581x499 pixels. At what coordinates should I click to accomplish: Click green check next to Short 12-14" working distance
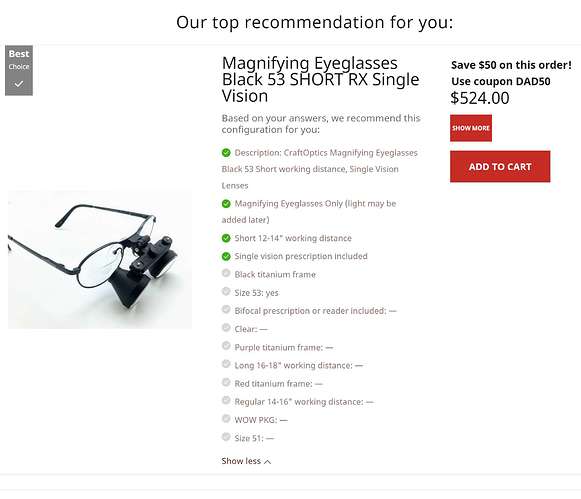coord(226,238)
